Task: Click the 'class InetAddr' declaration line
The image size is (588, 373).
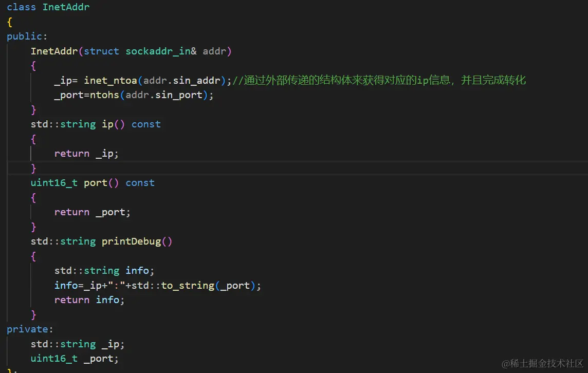Action: coord(48,7)
